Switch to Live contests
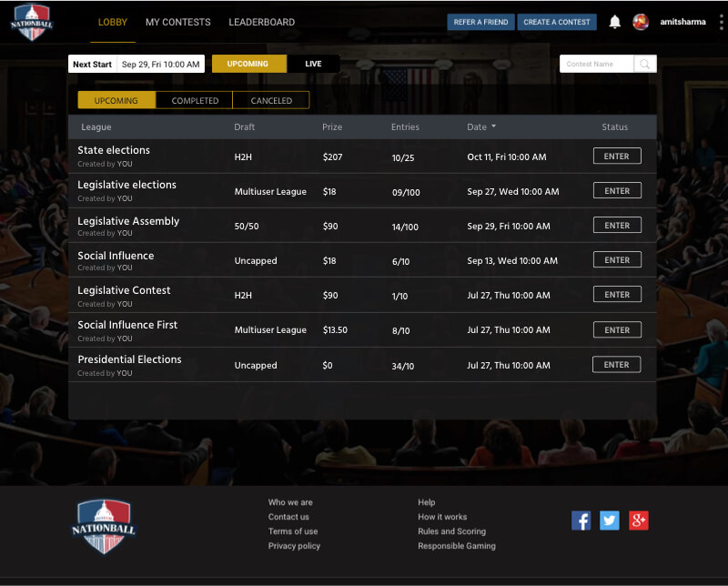728x586 pixels. pos(313,64)
